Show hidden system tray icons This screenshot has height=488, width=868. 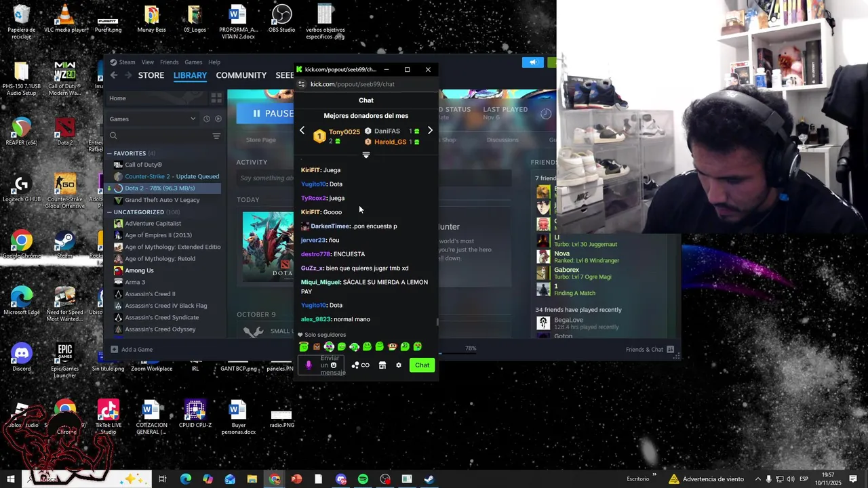[758, 479]
